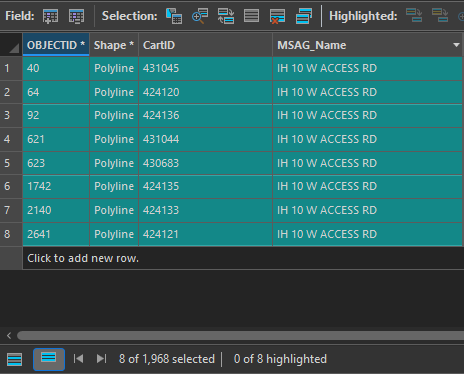Go to first record button
Screen dimensions: 464x374
pos(78,359)
